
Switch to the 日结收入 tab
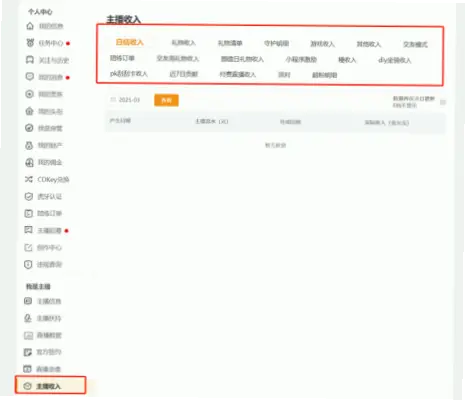130,42
